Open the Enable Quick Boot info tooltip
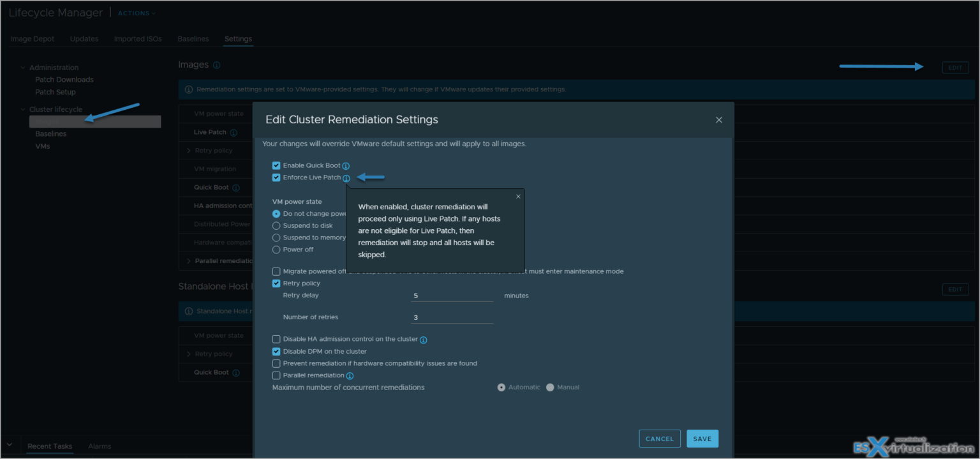This screenshot has width=980, height=459. tap(346, 165)
